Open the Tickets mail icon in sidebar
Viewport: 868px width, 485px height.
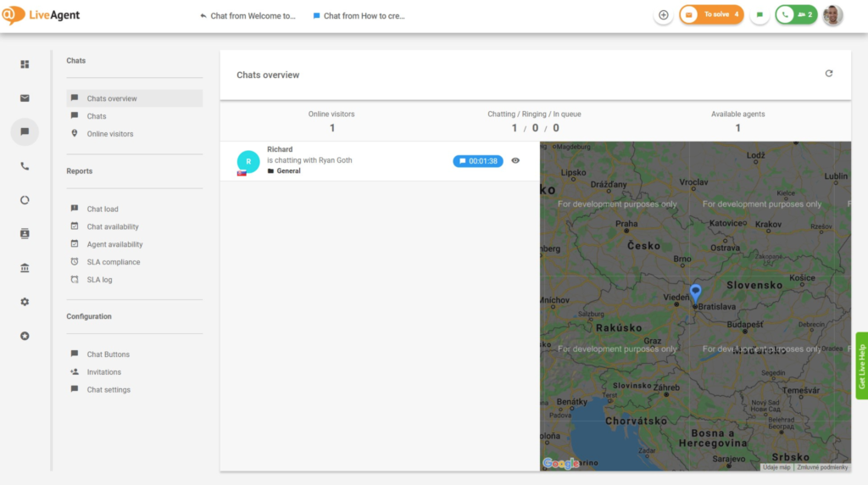point(25,98)
